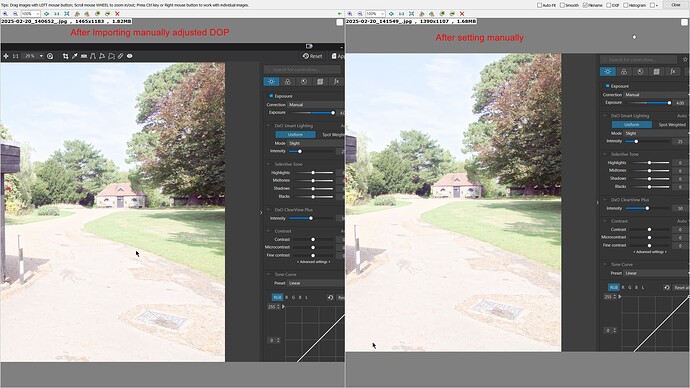Select the crop tool in the left pane
This screenshot has width=690, height=388.
(66, 56)
